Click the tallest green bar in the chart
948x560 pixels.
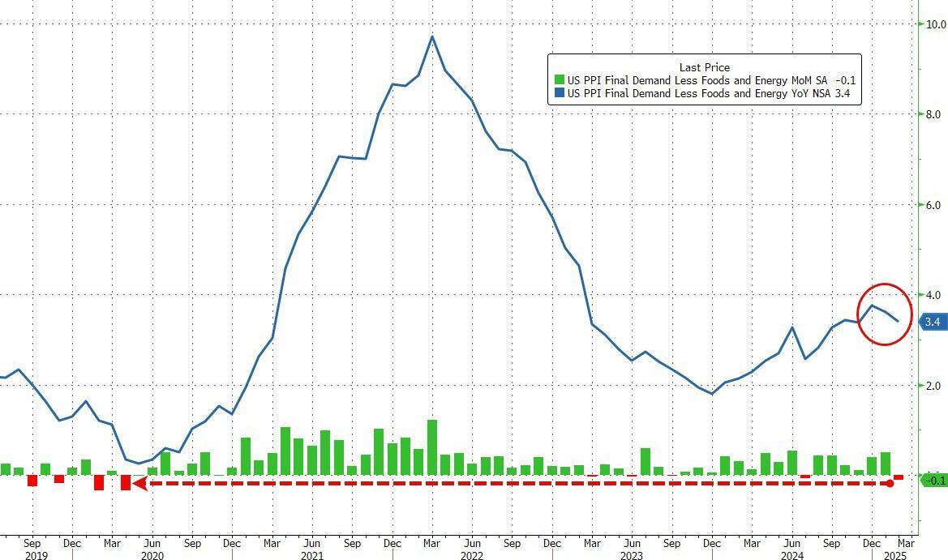click(432, 447)
